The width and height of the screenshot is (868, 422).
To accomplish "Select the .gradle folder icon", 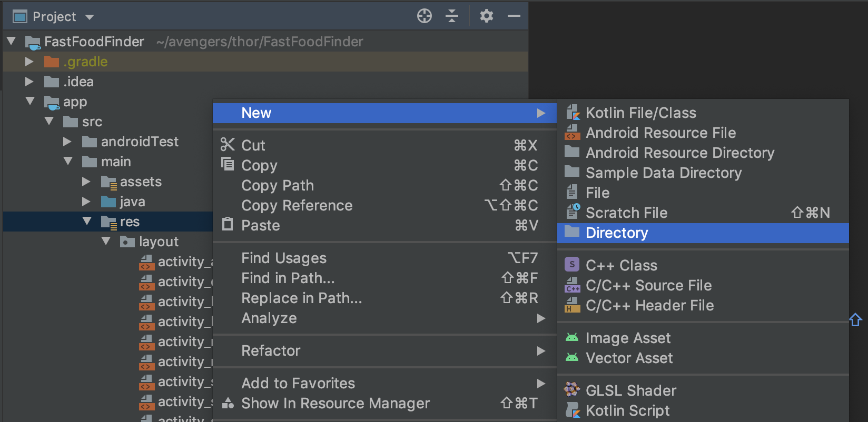I will click(52, 62).
